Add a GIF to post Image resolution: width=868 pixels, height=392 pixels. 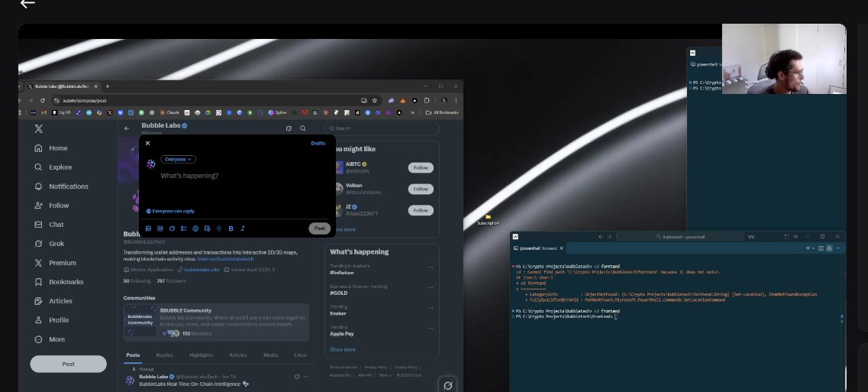click(x=160, y=228)
